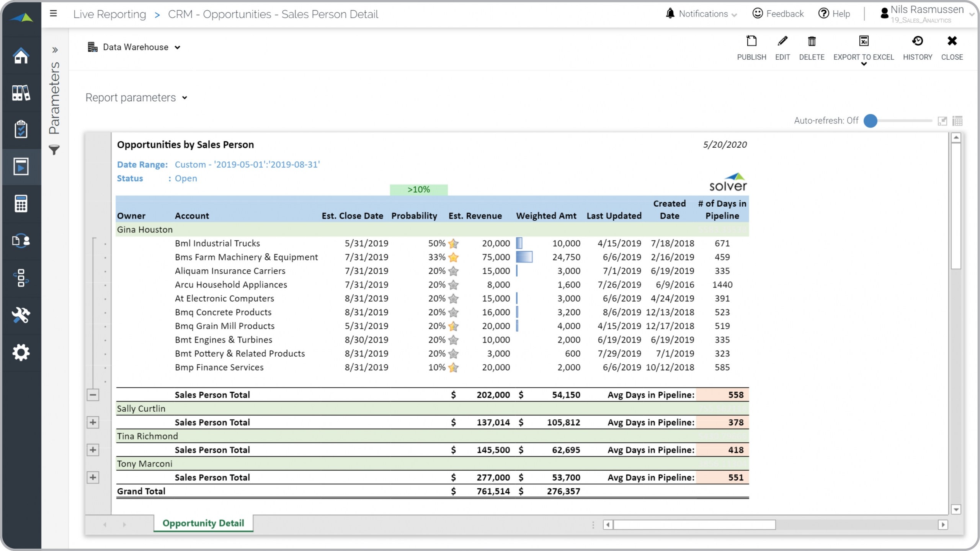This screenshot has width=980, height=551.
Task: Open the Data Warehouse dropdown
Action: pyautogui.click(x=135, y=47)
